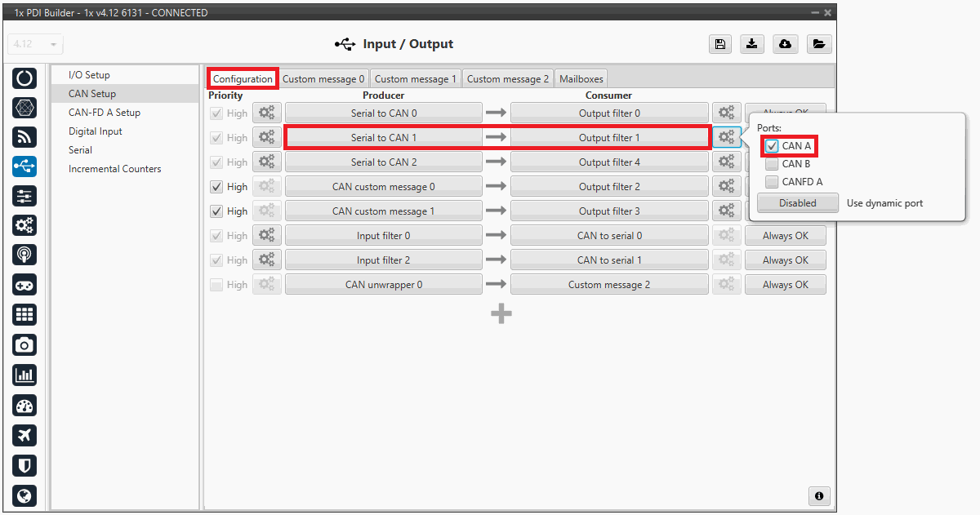Select Digital Input in the side list

95,131
